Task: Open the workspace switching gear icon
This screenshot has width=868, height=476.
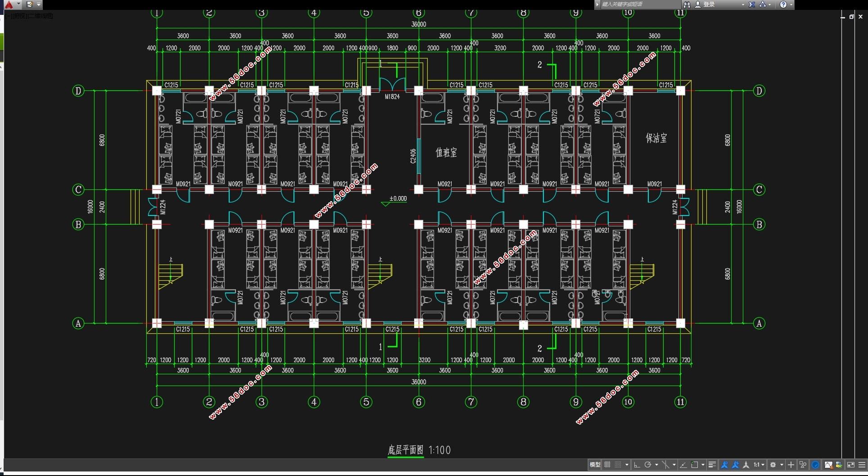Action: 773,465
